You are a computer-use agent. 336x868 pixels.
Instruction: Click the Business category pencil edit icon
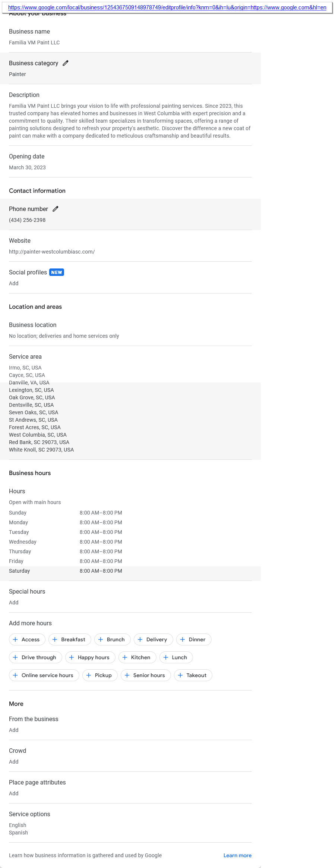(66, 63)
